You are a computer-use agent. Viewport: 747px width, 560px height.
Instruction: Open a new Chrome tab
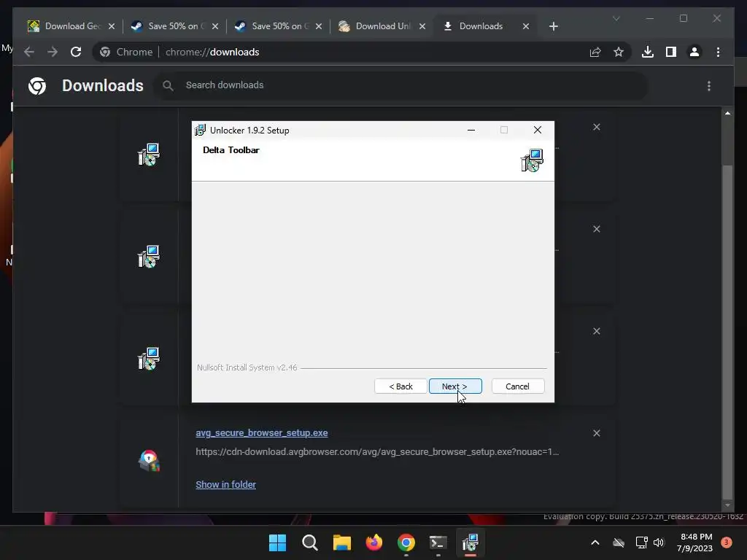pos(553,26)
